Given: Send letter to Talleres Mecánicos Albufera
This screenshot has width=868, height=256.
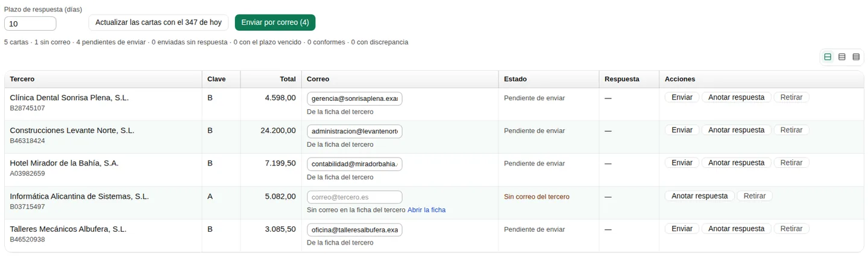Looking at the screenshot, I should [x=682, y=229].
